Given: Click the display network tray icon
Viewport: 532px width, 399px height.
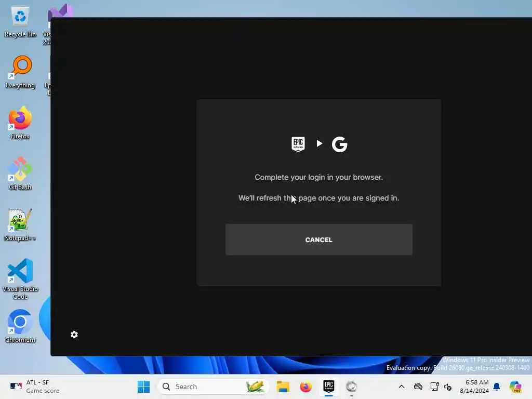Looking at the screenshot, I should pos(434,387).
